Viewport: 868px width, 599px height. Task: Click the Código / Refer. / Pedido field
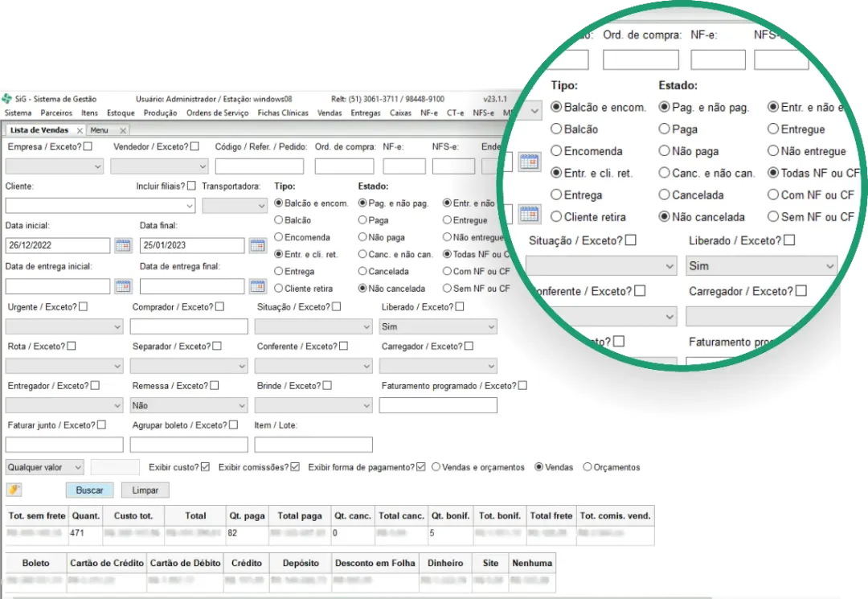pyautogui.click(x=260, y=166)
